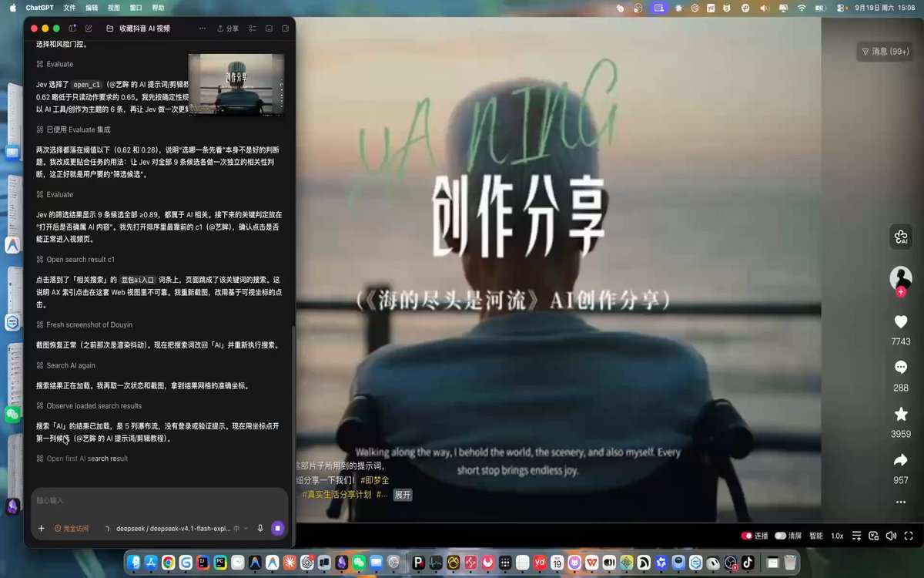The height and width of the screenshot is (578, 924).
Task: Open 消息 (99+) notifications button
Action: coord(885,52)
